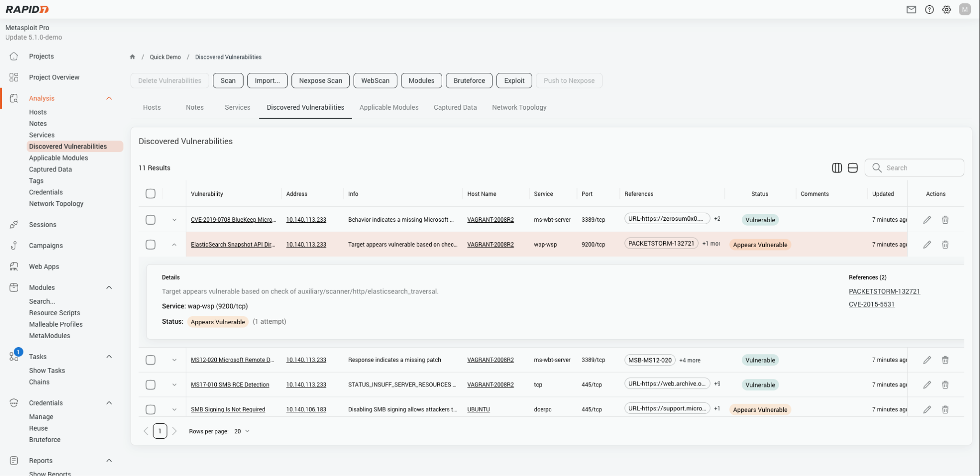This screenshot has width=980, height=476.
Task: Open the column chooser icon
Action: coord(837,168)
